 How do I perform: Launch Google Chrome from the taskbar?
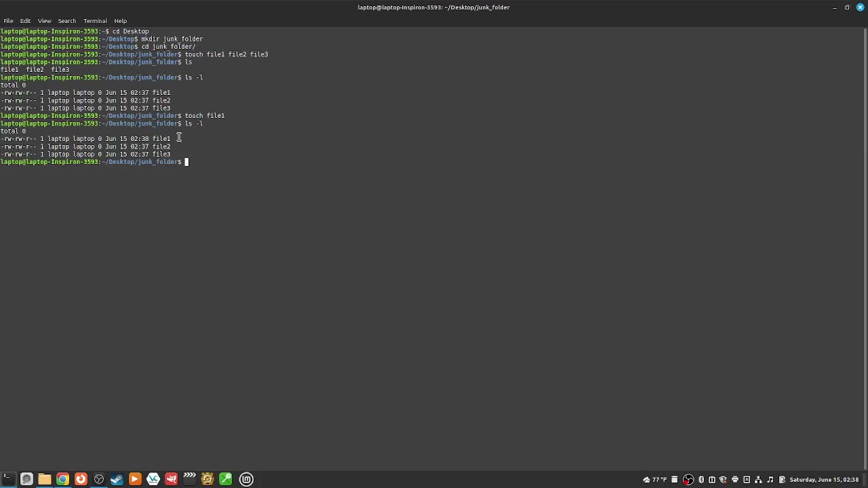tap(62, 479)
